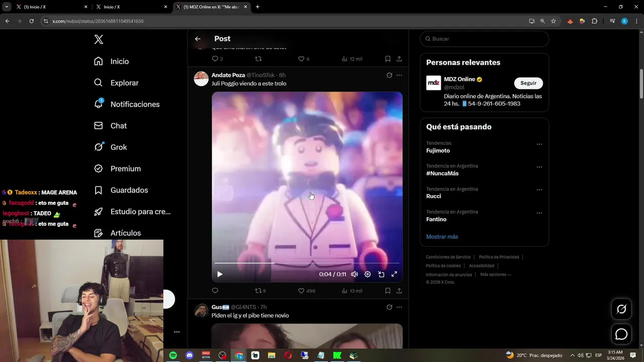Open the media control icon in toolbar

(612, 21)
